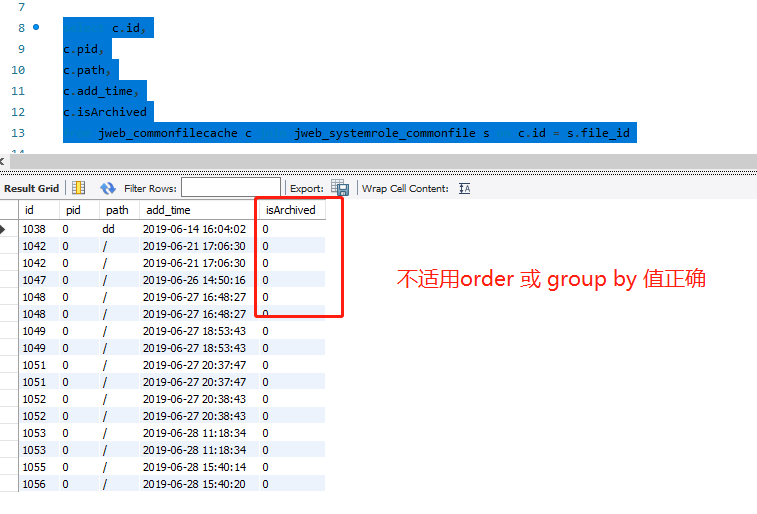Click the path column header
This screenshot has width=757, height=514.
pyautogui.click(x=117, y=210)
